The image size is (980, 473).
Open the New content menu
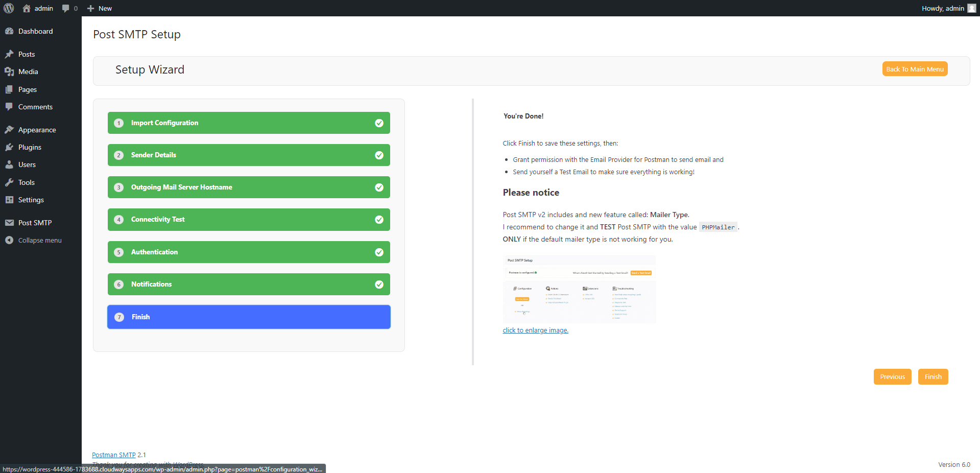point(99,8)
